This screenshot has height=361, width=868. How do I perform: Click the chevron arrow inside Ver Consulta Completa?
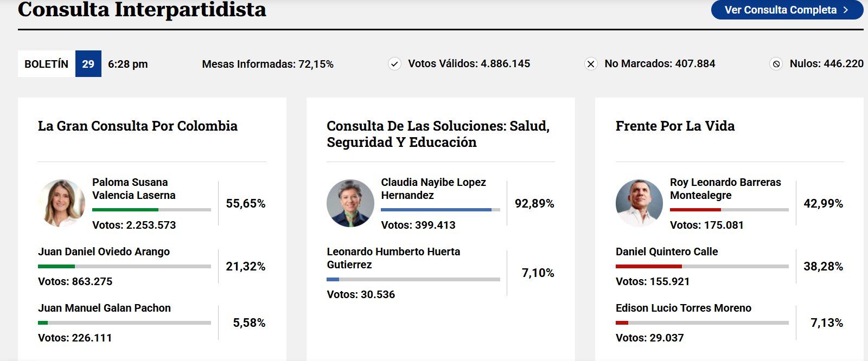point(845,9)
